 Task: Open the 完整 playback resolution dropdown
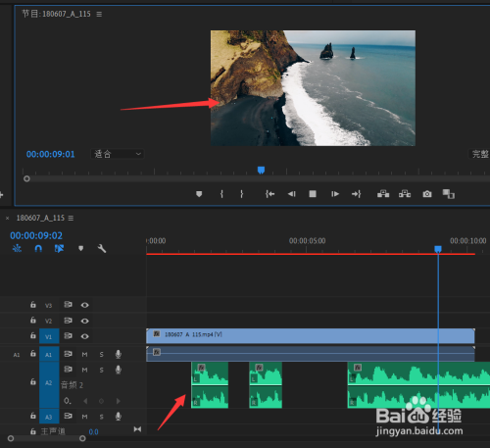click(x=479, y=154)
